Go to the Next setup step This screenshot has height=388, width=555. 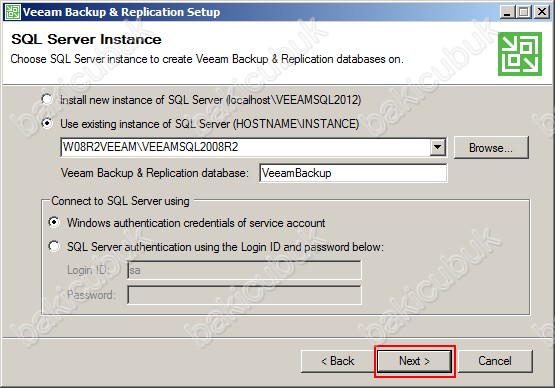(x=414, y=361)
